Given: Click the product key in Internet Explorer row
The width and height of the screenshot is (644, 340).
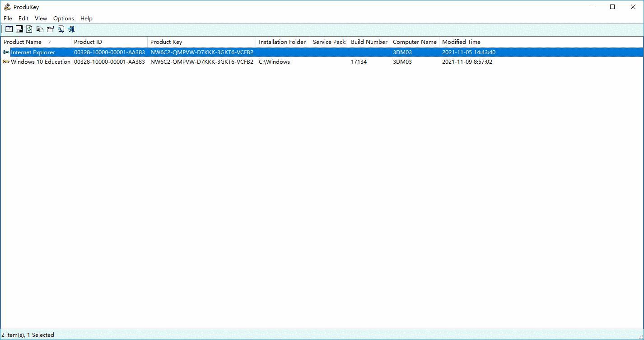Looking at the screenshot, I should pos(202,52).
